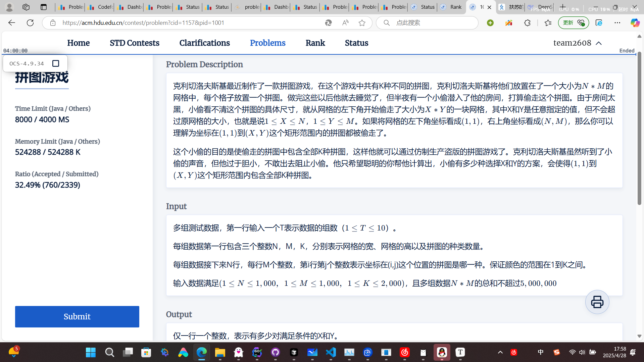Print the problem page
Screen dimensions: 644x362
click(597, 302)
